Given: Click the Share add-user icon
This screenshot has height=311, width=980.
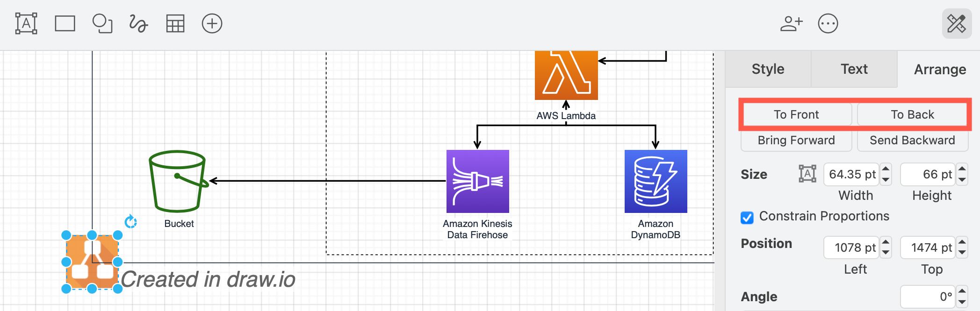Looking at the screenshot, I should (791, 23).
